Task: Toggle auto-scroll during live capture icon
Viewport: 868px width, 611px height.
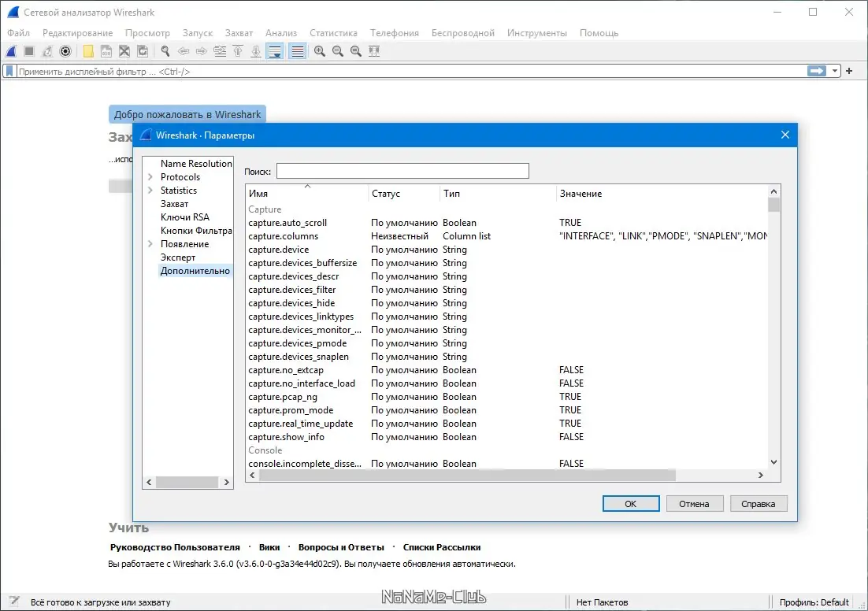Action: (275, 51)
